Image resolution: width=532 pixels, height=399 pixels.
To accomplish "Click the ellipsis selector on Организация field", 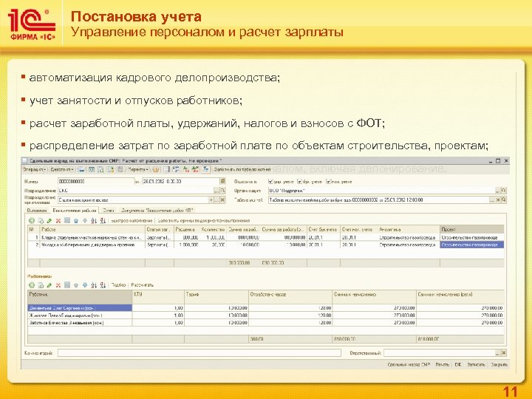I will 498,191.
